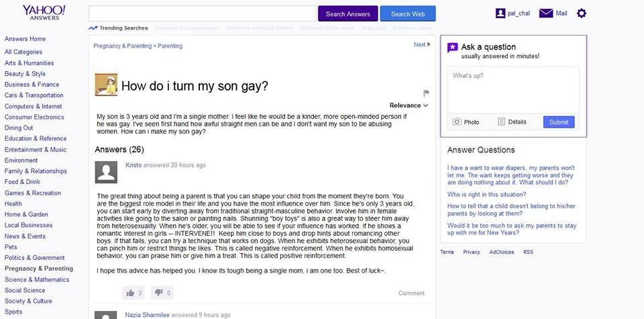Open the Trending Searches list
This screenshot has height=319, width=644.
[x=118, y=28]
